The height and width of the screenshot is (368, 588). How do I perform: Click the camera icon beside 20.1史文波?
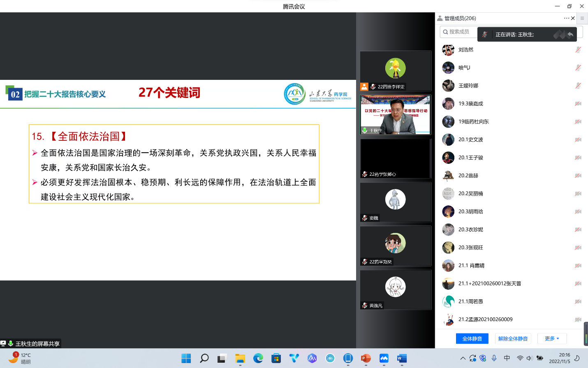tap(578, 140)
